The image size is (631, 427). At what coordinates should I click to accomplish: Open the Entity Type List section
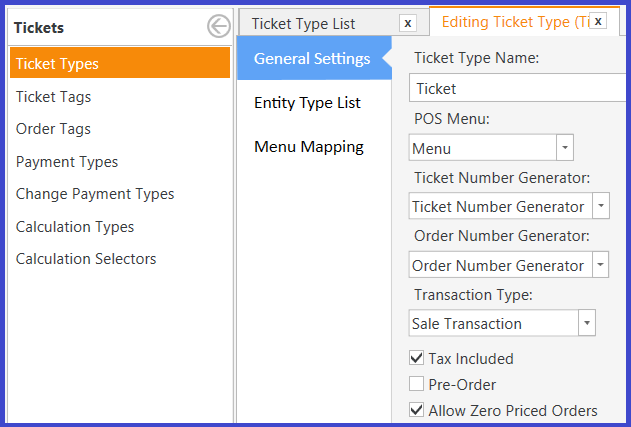coord(307,103)
